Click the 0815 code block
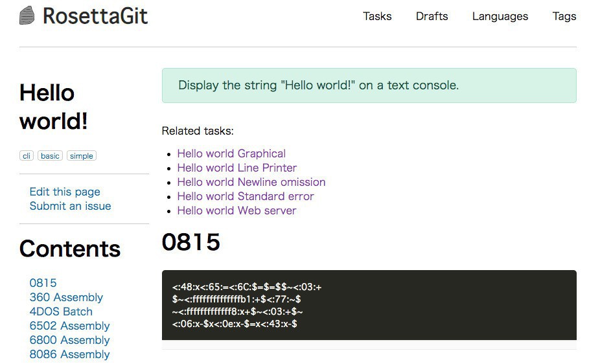Image resolution: width=600 pixels, height=364 pixels. click(369, 305)
